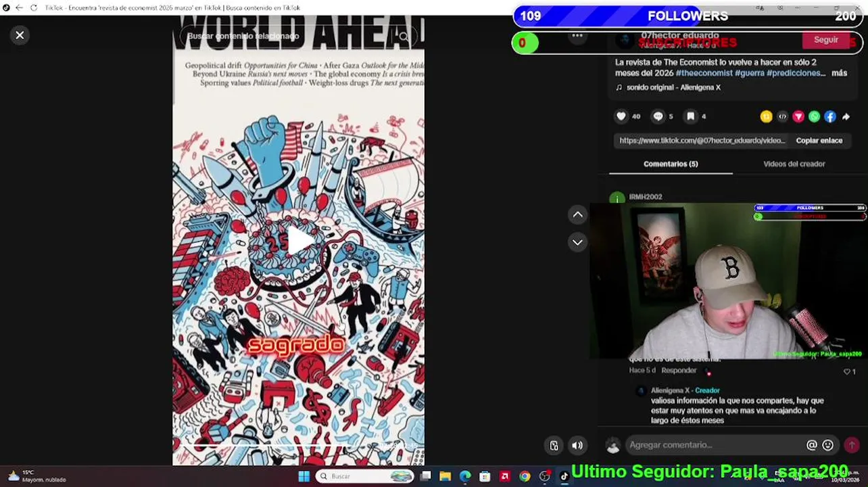Open the emoji picker
This screenshot has width=868, height=487.
click(827, 445)
